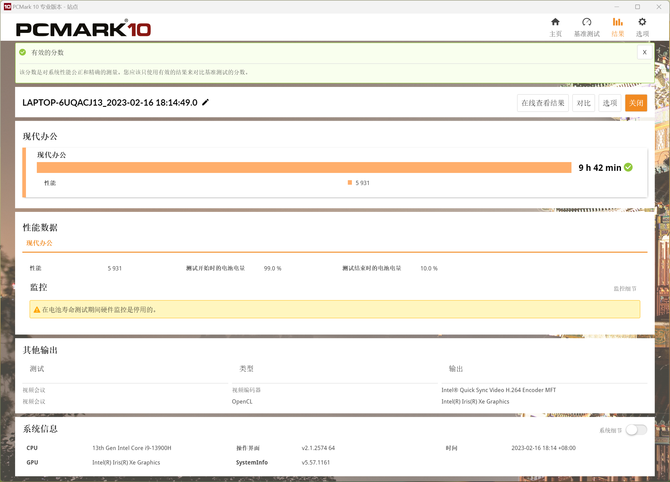Click CPU value 13th Gen Intel Core i9-13900H
This screenshot has width=670, height=482.
pos(132,448)
